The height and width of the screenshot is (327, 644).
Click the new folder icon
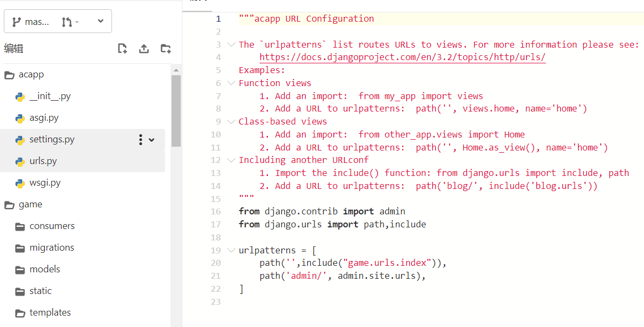click(x=166, y=49)
